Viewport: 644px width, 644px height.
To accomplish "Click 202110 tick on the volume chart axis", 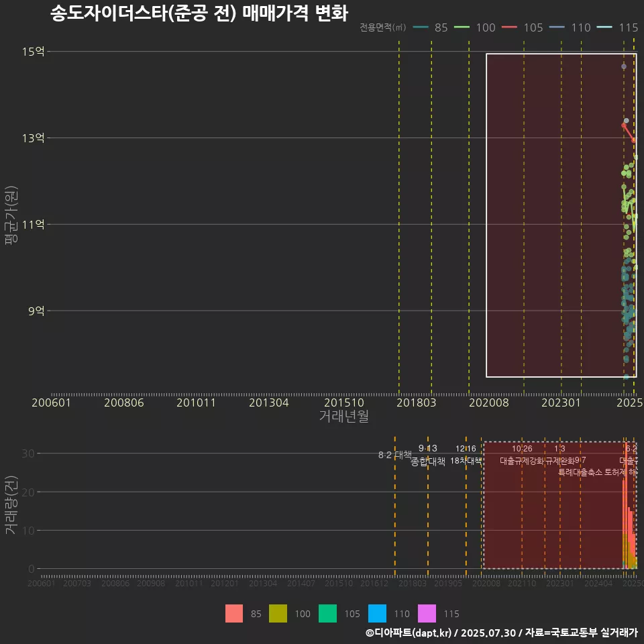I will (522, 583).
